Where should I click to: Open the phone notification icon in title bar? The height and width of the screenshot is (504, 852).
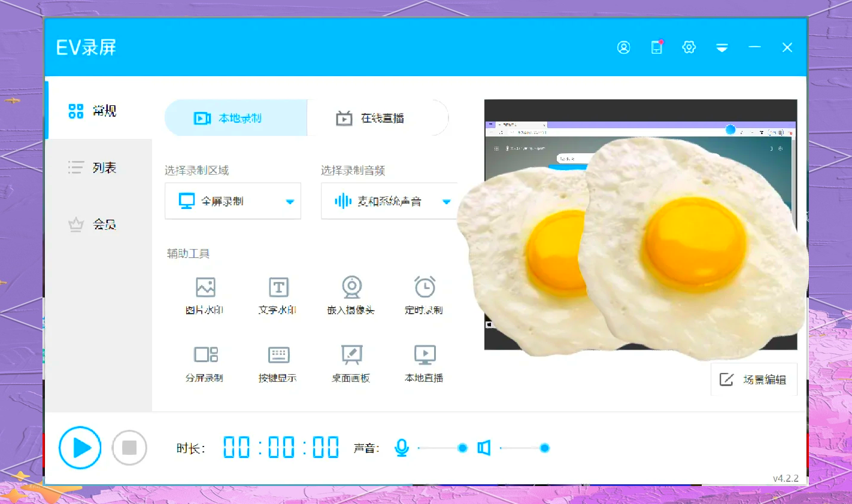[x=657, y=47]
